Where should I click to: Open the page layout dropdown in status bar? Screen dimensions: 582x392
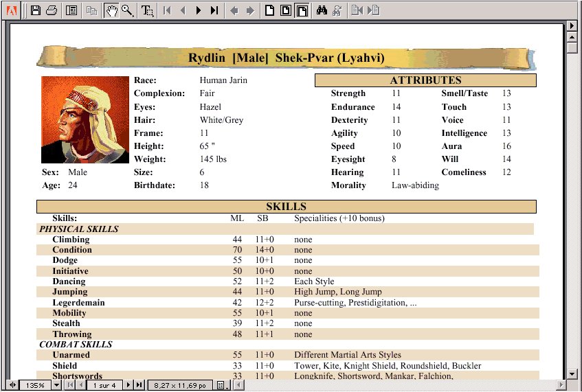coord(223,385)
